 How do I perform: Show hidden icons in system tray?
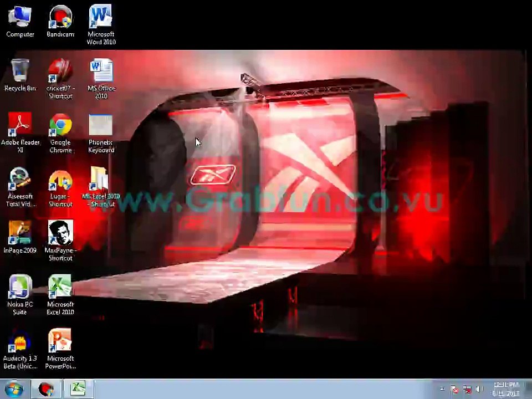[442, 389]
